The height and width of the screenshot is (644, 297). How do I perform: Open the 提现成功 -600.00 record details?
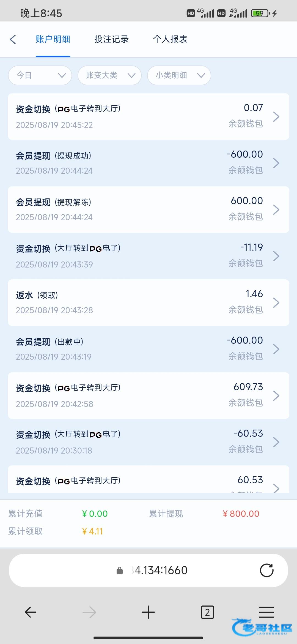click(x=148, y=163)
